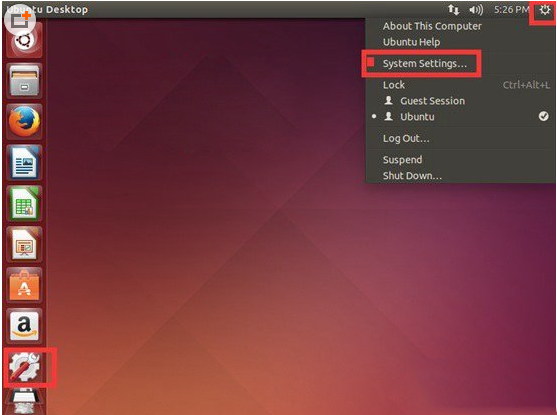This screenshot has width=557, height=415.
Task: Open System Settings gear-and-wrench launcher icon
Action: (24, 367)
